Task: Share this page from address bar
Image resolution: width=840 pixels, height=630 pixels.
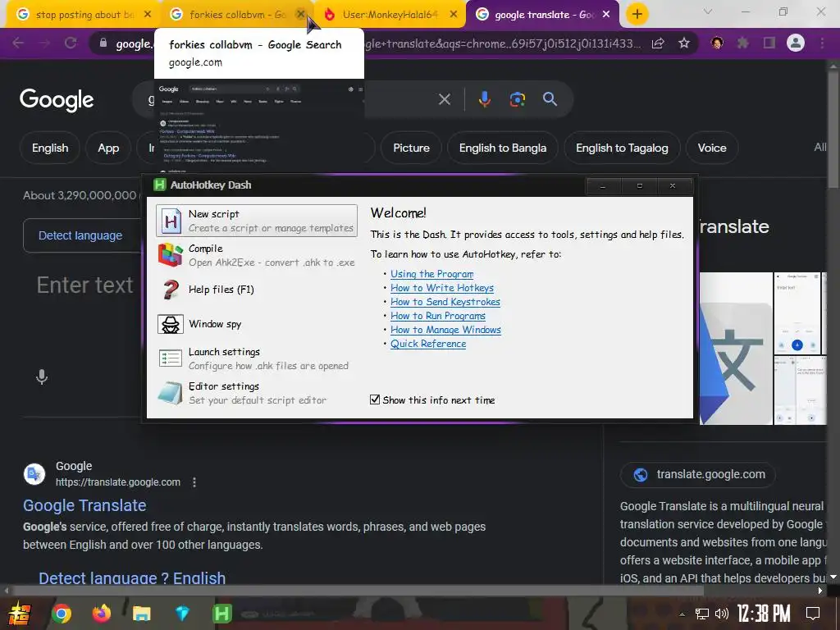Action: (x=658, y=43)
